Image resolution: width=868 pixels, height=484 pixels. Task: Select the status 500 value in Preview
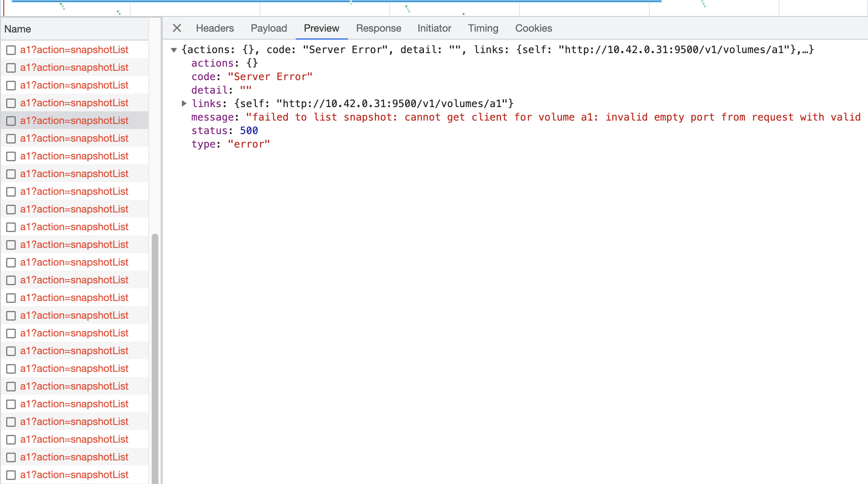(x=249, y=130)
